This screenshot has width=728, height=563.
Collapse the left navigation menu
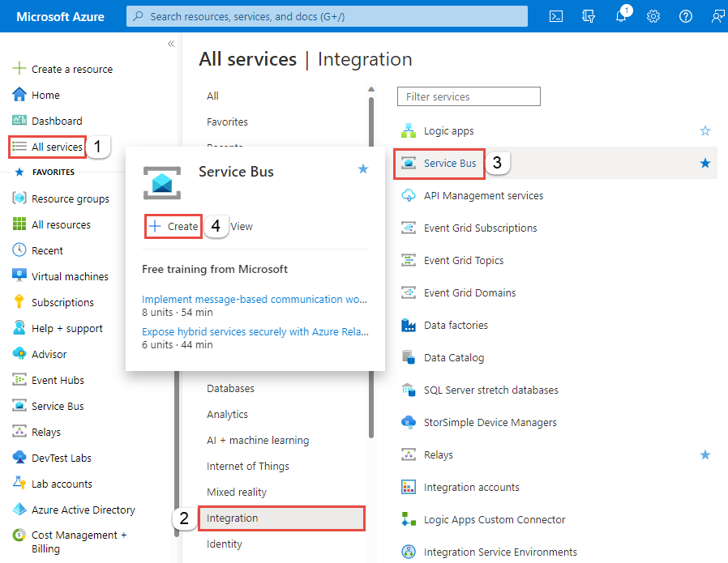tap(171, 44)
